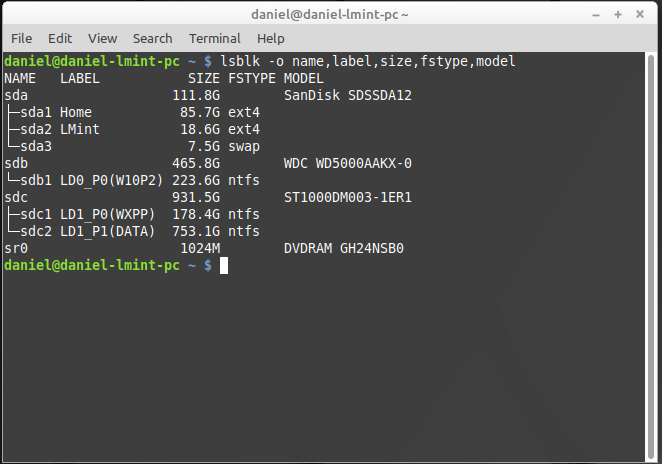Image resolution: width=662 pixels, height=464 pixels.
Task: Click the sda1 Home partition row
Action: (132, 112)
